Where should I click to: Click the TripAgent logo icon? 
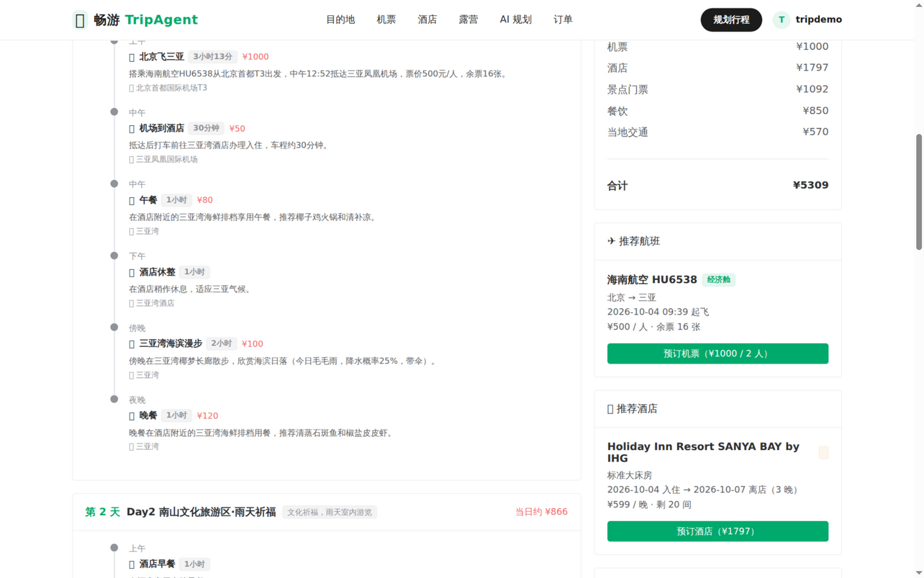(x=80, y=20)
